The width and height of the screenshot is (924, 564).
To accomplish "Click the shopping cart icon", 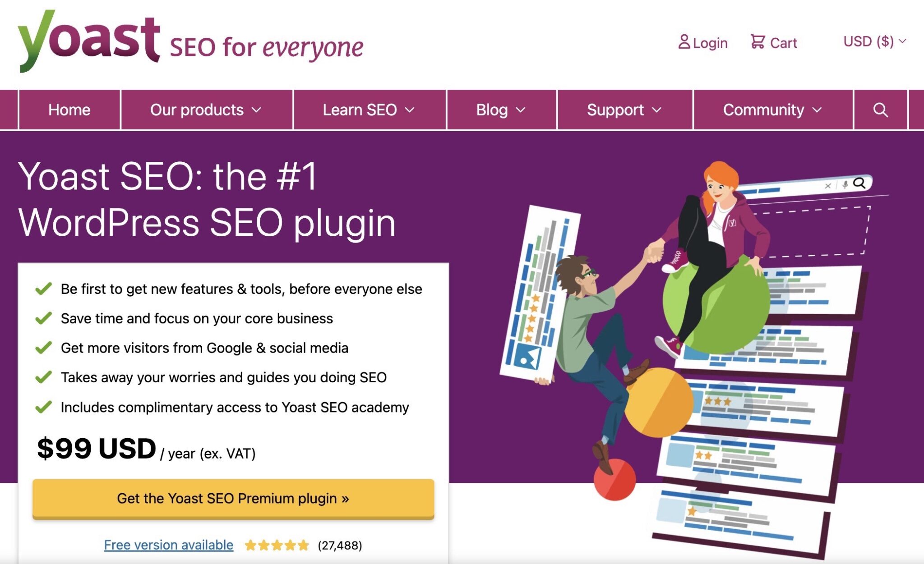I will tap(758, 42).
